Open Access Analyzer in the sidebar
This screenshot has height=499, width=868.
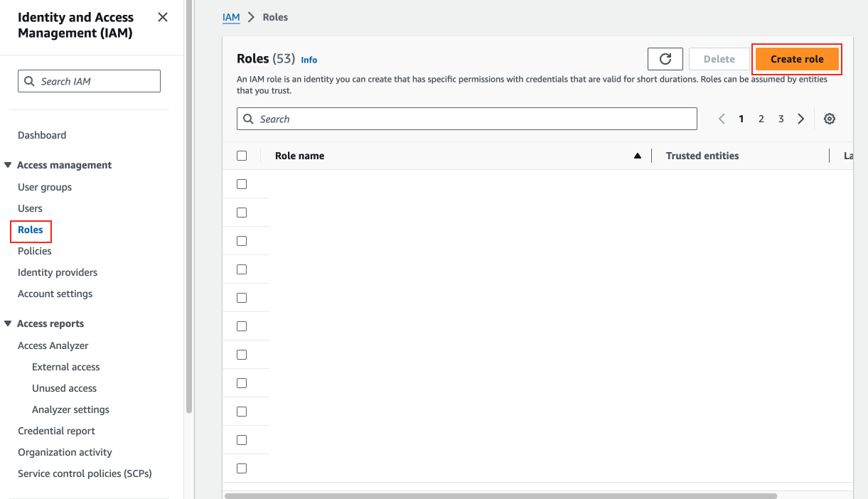53,345
